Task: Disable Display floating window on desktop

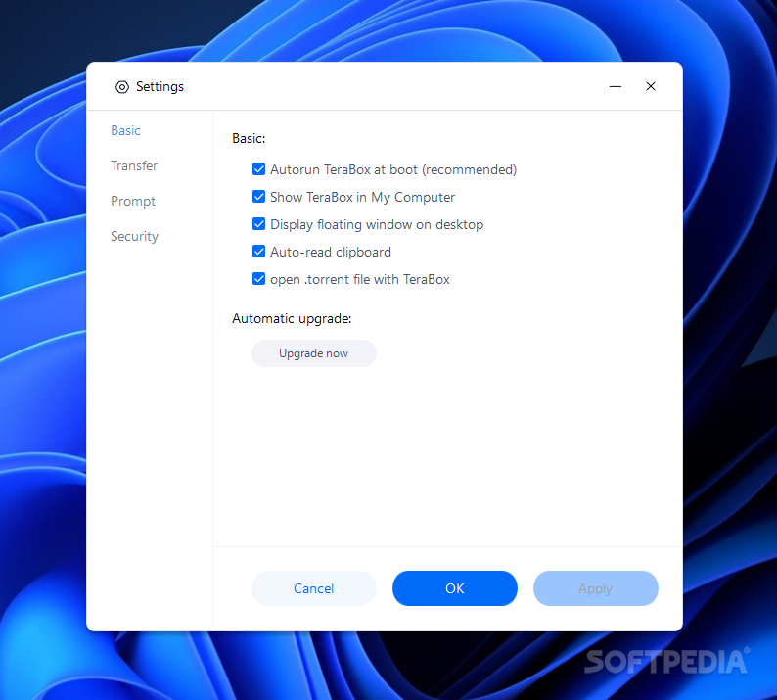Action: (258, 224)
